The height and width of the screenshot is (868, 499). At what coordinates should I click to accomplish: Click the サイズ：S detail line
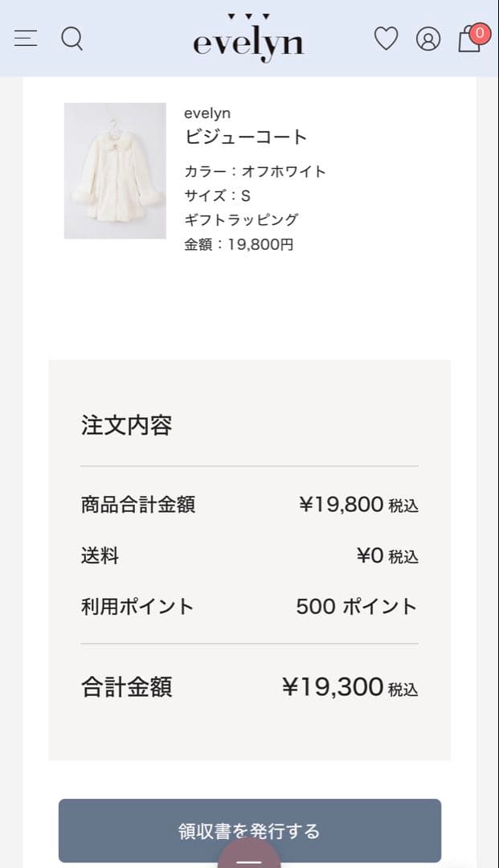217,195
